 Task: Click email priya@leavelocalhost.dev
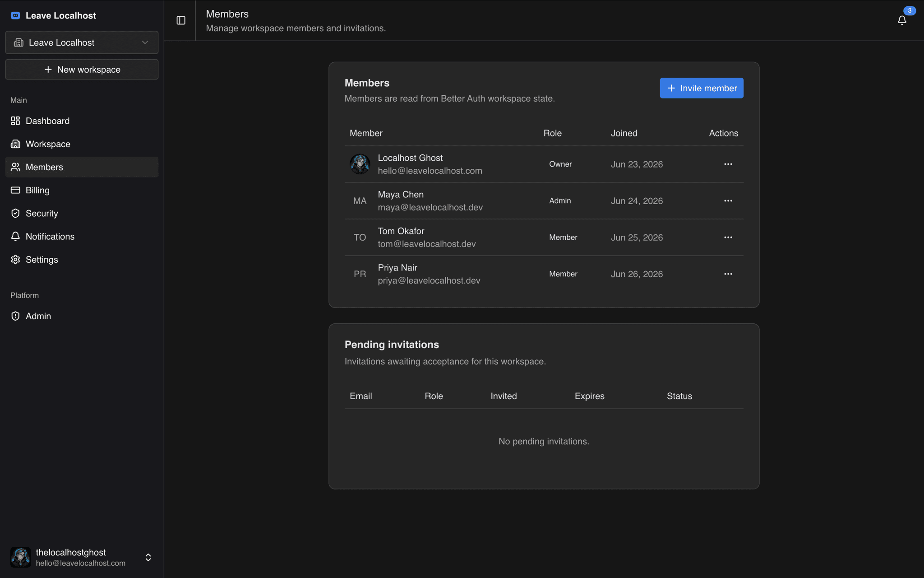click(x=429, y=280)
